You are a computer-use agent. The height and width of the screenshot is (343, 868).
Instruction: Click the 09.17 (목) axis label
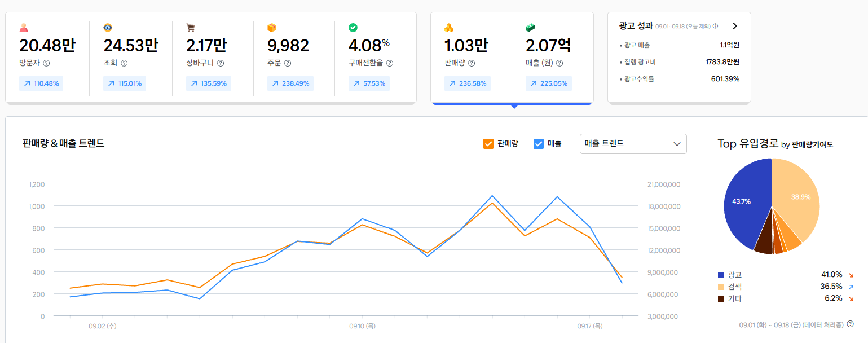(590, 326)
